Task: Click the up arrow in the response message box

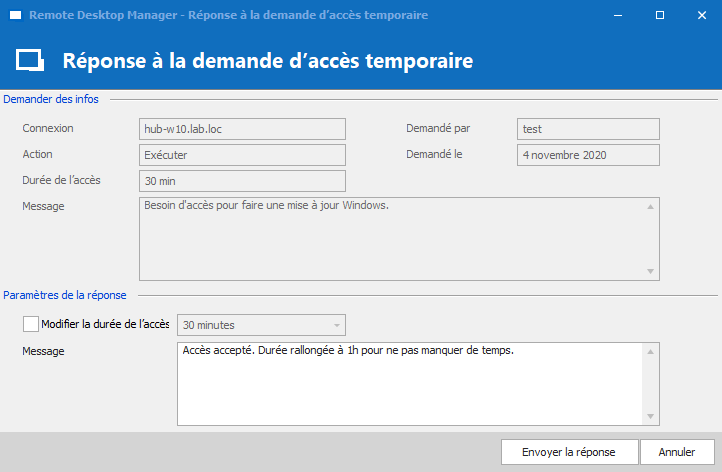Action: 651,352
